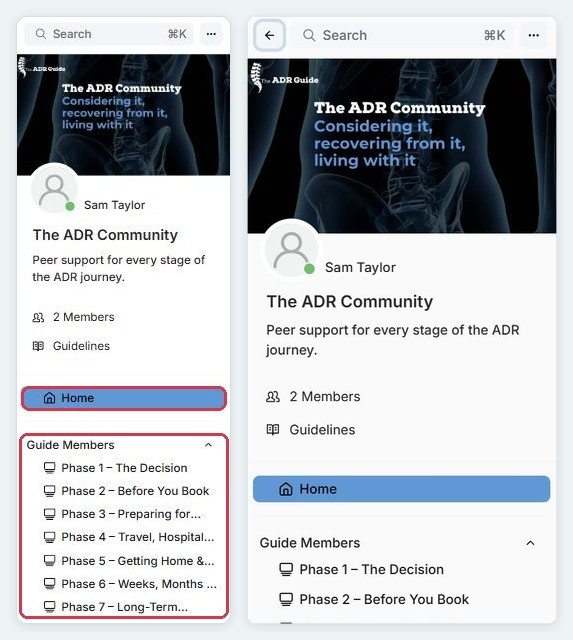Click the Phase 3 monitor icon
573x640 pixels.
click(49, 514)
